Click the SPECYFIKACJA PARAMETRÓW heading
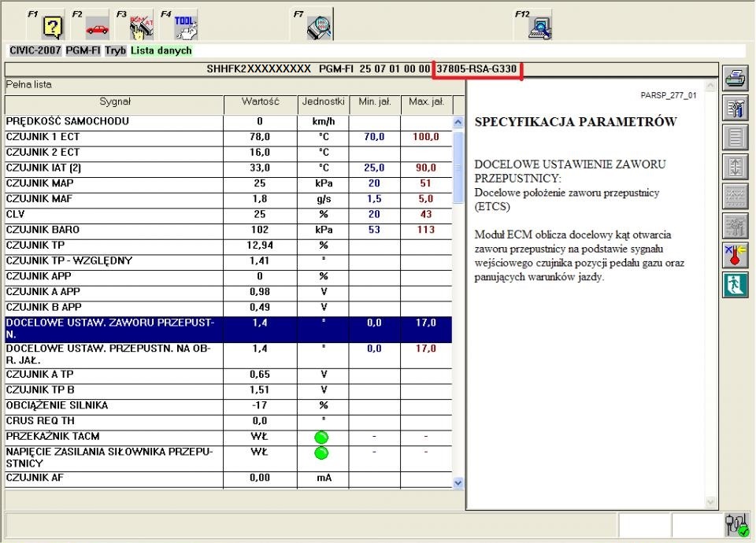756x543 pixels. 576,122
